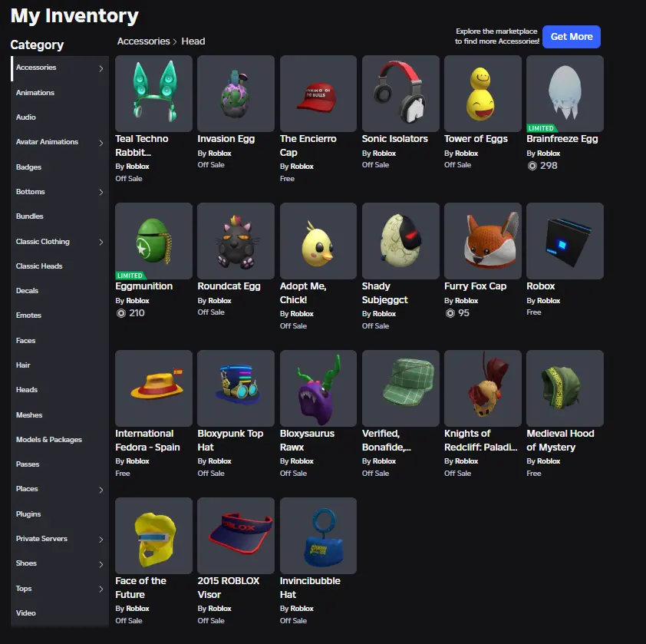Expand the Places category chevron

pos(101,490)
